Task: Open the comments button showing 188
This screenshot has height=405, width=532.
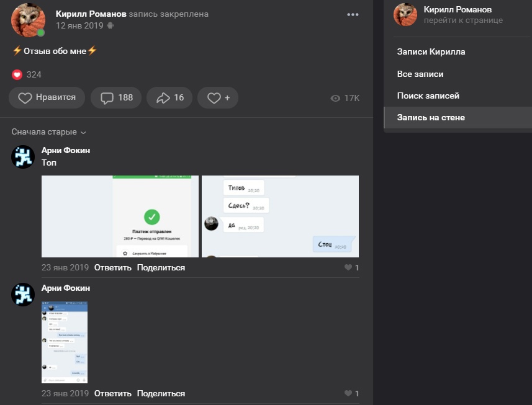Action: [116, 97]
